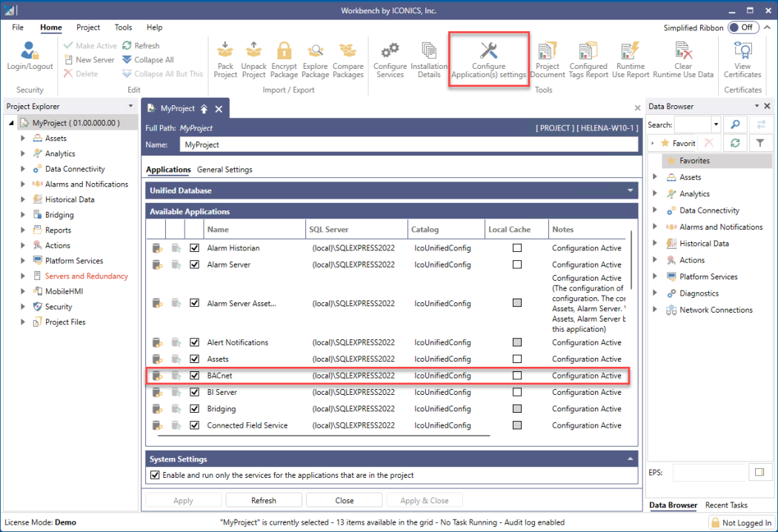The image size is (778, 532).
Task: Switch to the Project ribbon tab
Action: (x=88, y=27)
